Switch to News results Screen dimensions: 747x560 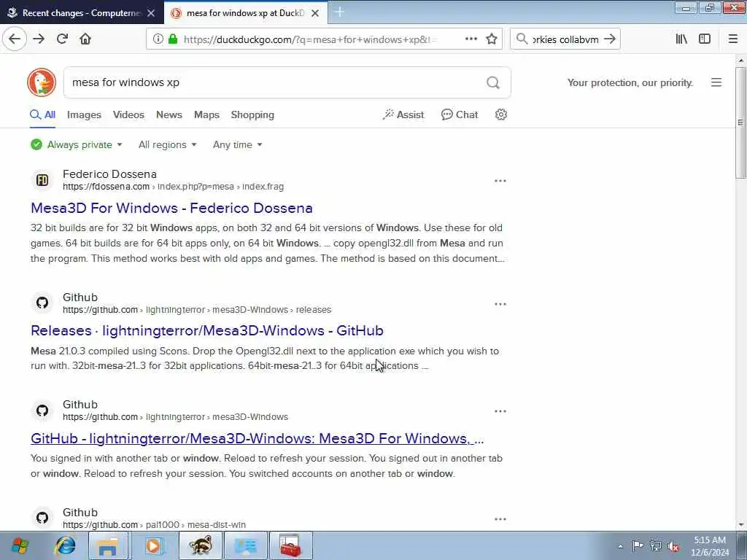169,114
